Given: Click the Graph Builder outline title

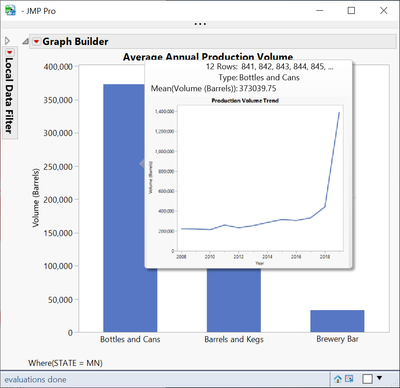Looking at the screenshot, I should point(75,42).
